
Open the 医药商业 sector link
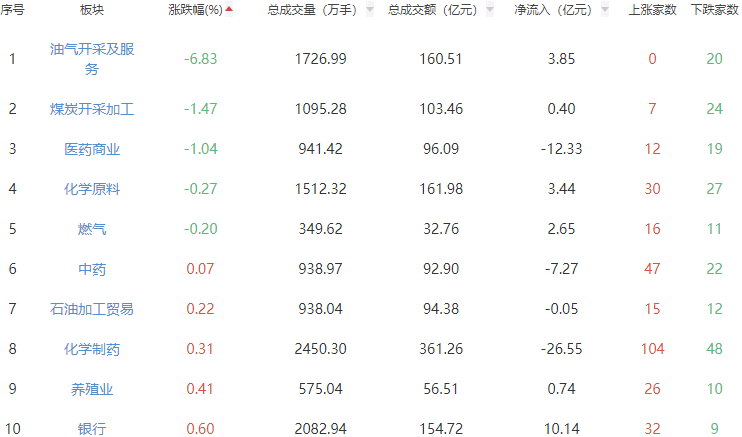point(92,148)
